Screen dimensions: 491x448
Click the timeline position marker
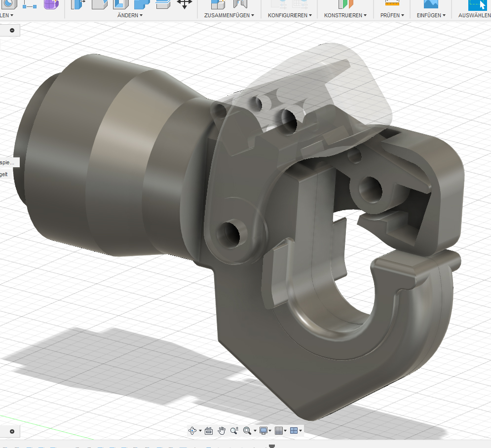tap(272, 446)
